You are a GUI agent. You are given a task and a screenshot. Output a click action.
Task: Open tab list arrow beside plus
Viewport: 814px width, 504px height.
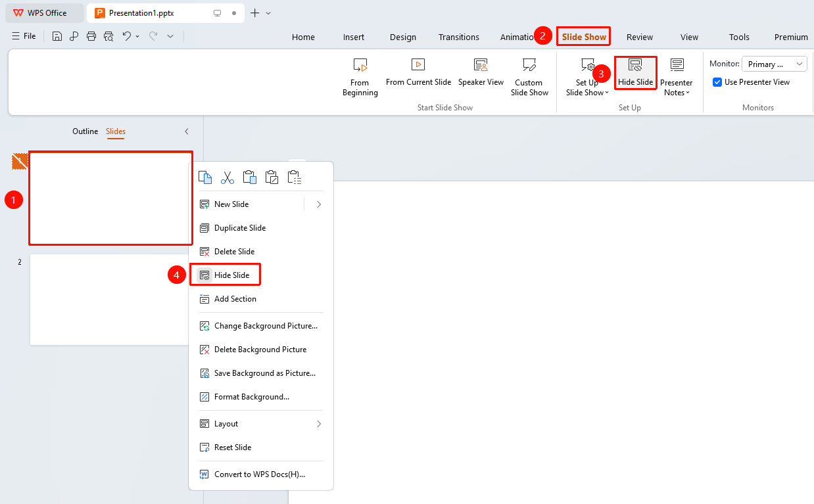tap(268, 13)
